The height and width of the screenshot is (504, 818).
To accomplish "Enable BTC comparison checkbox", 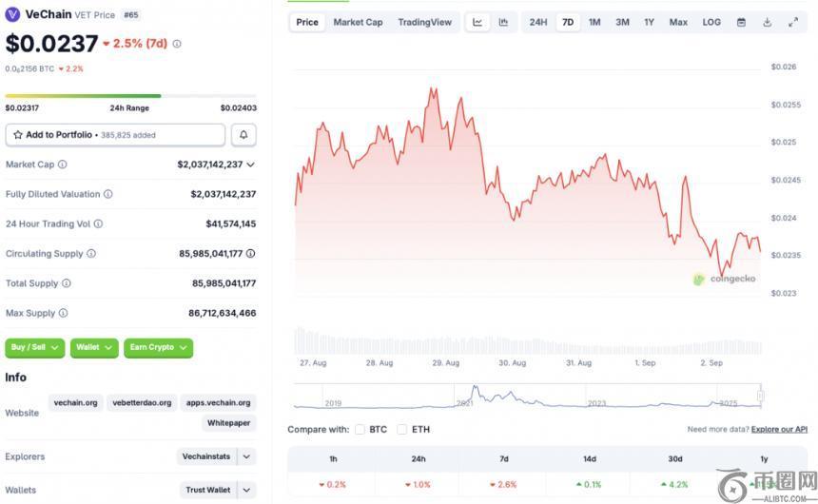I will [x=360, y=430].
